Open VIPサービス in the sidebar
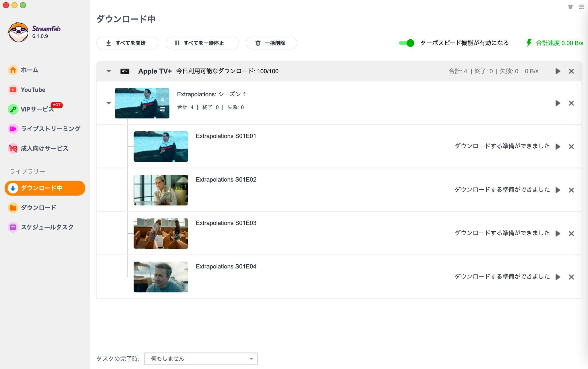This screenshot has height=369, width=588. click(31, 109)
